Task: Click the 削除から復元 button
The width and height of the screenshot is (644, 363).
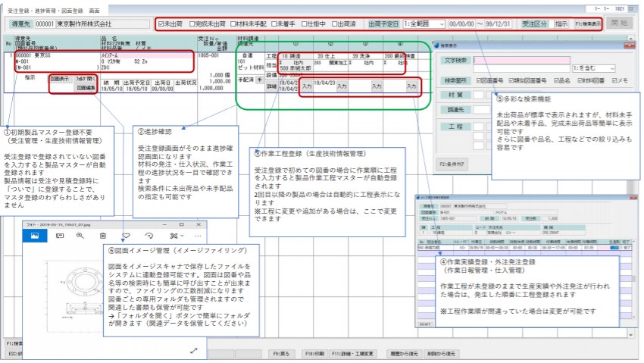Action: (441, 354)
